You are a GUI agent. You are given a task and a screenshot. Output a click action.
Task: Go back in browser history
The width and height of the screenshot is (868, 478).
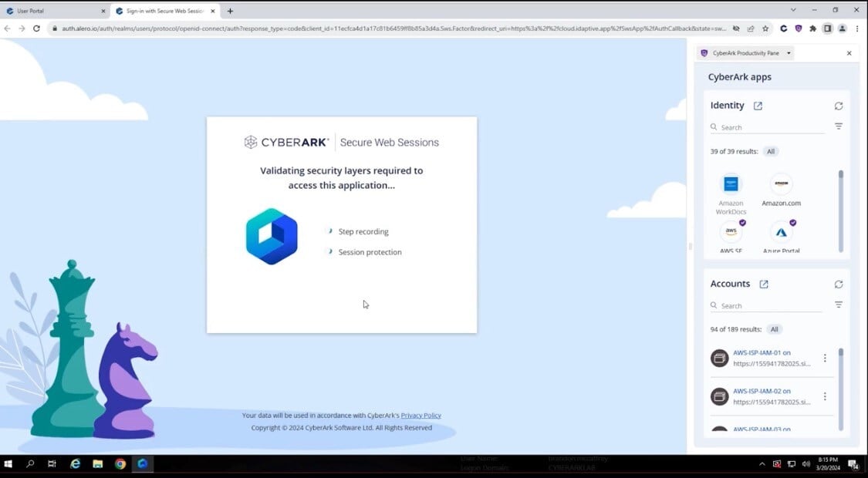tap(7, 29)
